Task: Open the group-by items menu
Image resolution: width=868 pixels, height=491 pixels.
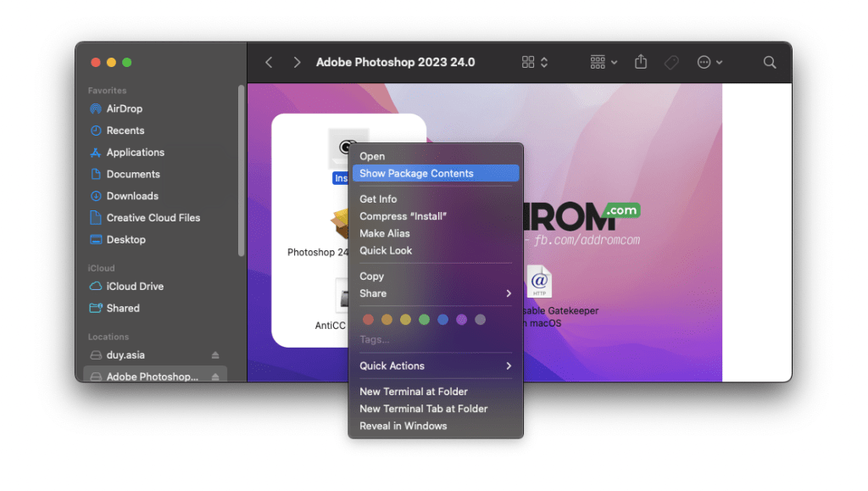Action: [604, 62]
